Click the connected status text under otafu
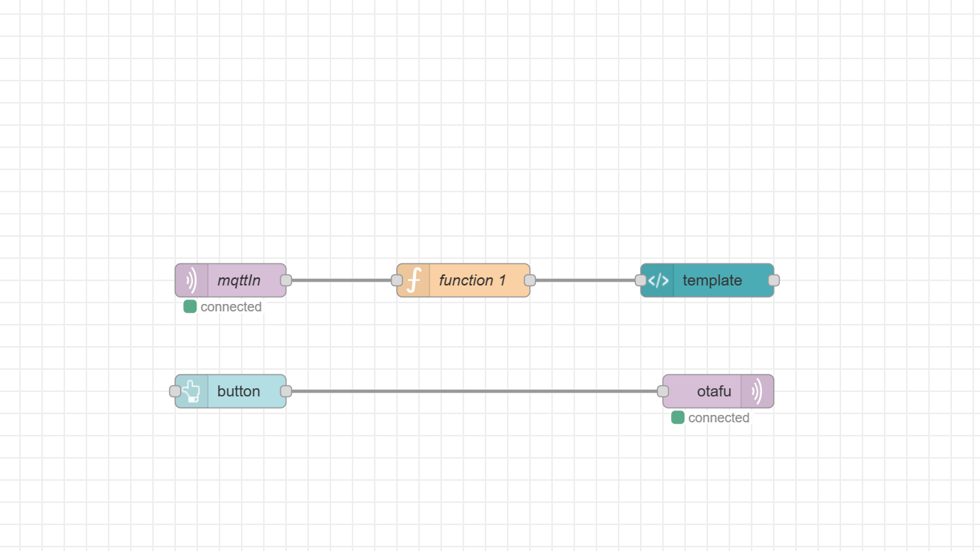This screenshot has height=551, width=980. (x=718, y=418)
